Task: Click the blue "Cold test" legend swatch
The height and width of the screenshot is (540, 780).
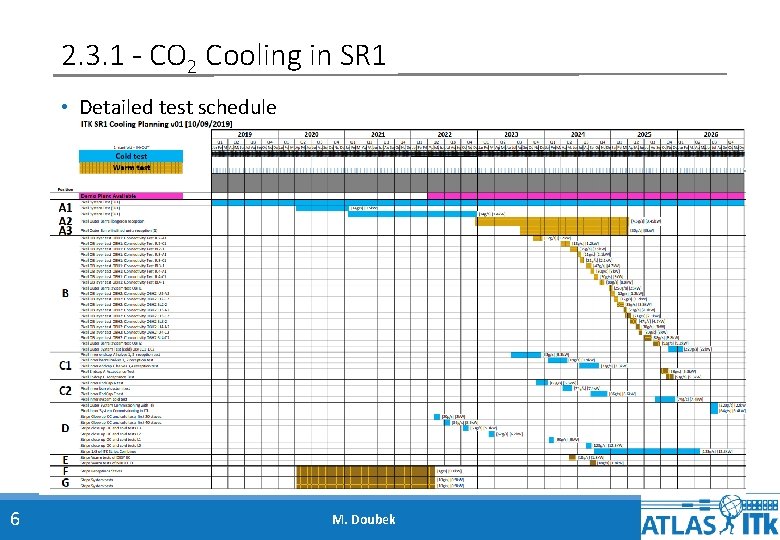Action: [x=131, y=156]
